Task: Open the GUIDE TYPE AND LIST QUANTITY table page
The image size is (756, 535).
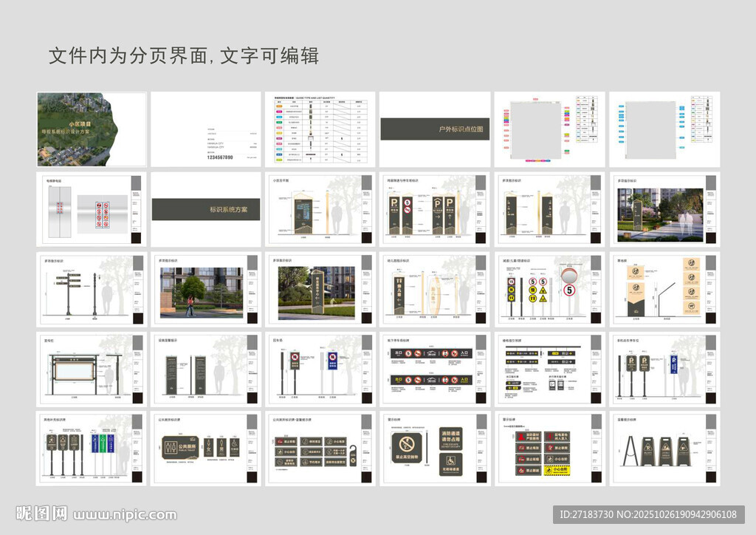Action: pyautogui.click(x=320, y=129)
